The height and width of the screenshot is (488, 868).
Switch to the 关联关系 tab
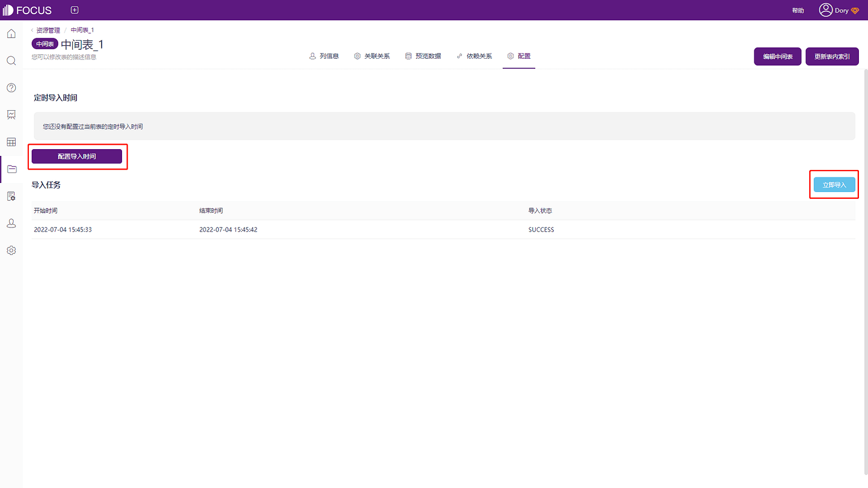(372, 56)
